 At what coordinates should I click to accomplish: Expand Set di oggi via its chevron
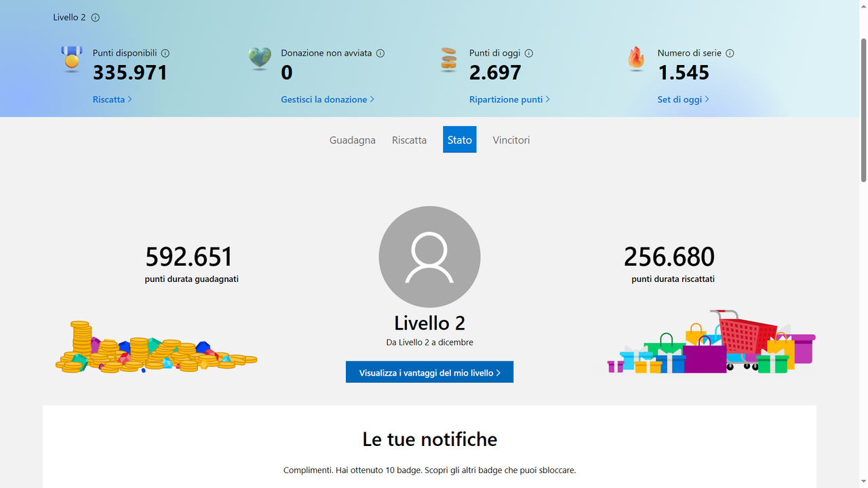coord(706,99)
